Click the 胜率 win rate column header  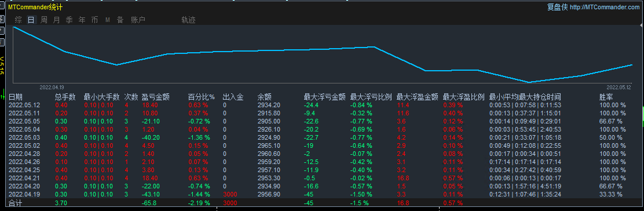coord(607,97)
